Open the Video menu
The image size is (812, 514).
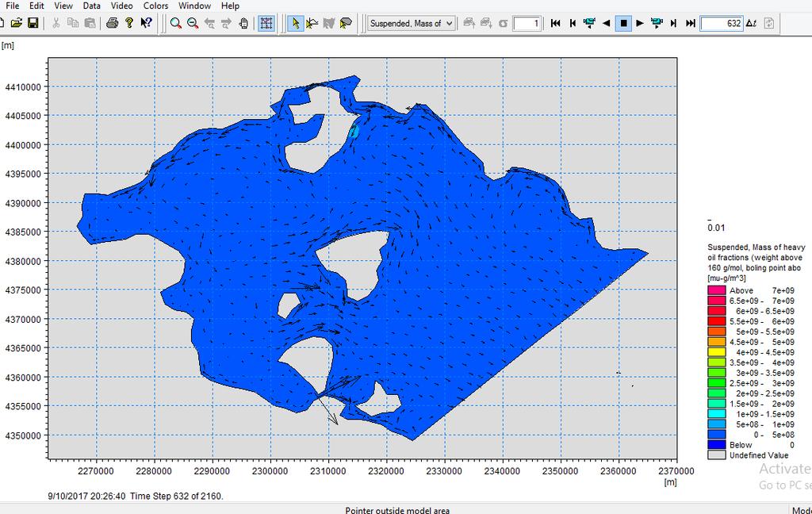(121, 6)
